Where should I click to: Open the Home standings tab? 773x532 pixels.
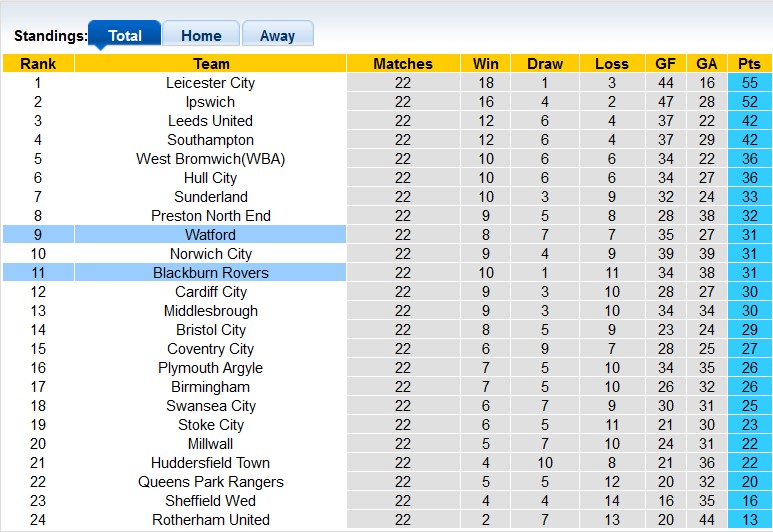coord(201,35)
